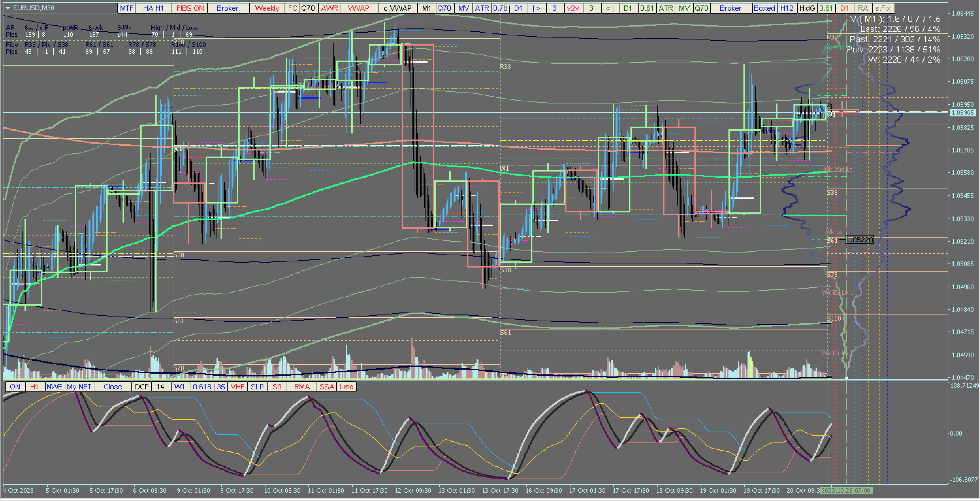Screen dimensions: 980x501
Task: Click the gray RA button
Action: tap(863, 8)
